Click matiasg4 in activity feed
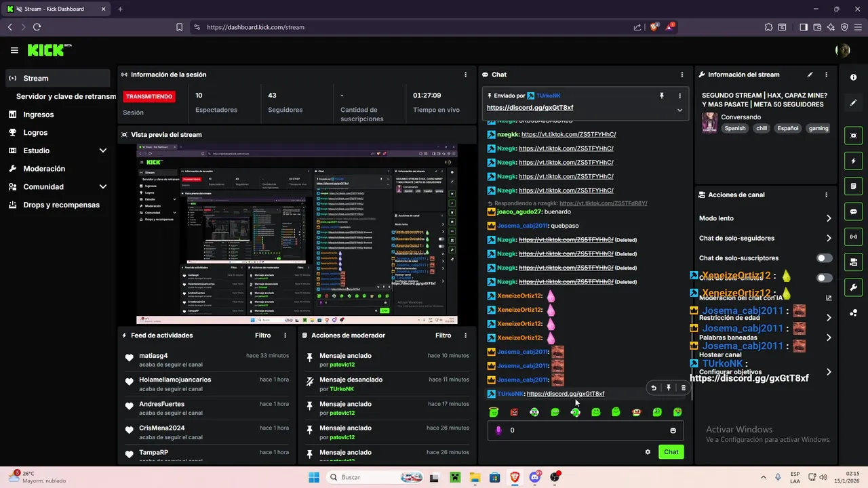 (153, 356)
